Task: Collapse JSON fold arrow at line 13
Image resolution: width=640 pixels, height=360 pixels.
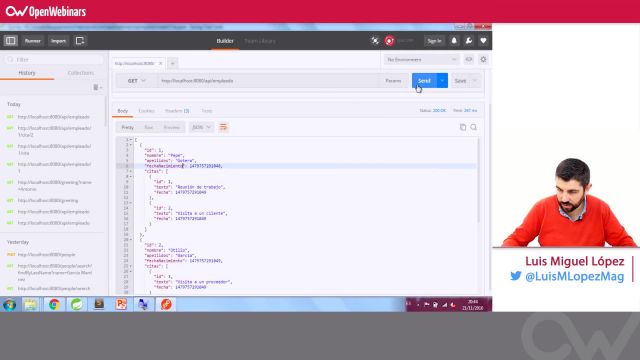Action: [x=131, y=203]
